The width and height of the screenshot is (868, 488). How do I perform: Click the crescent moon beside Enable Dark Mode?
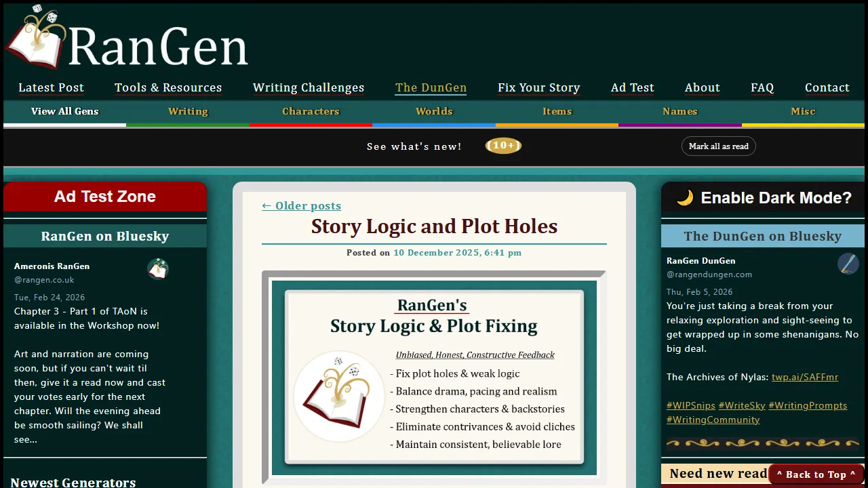click(684, 197)
